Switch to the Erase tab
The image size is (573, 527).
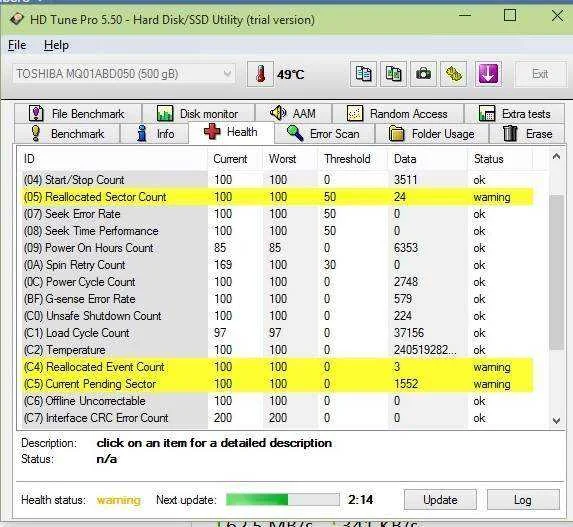[x=527, y=134]
